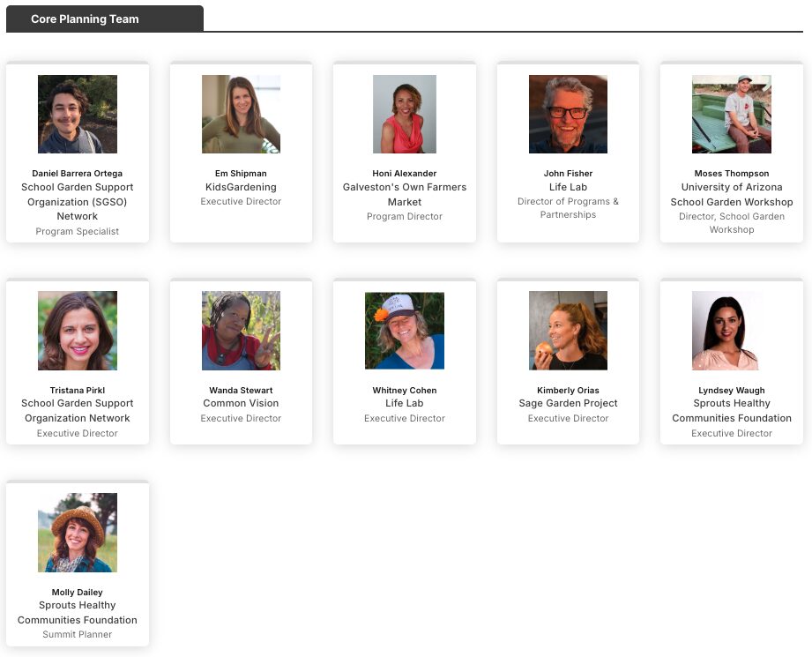Click Summit Planner title under Molly Dailey
The image size is (812, 657).
click(x=78, y=634)
